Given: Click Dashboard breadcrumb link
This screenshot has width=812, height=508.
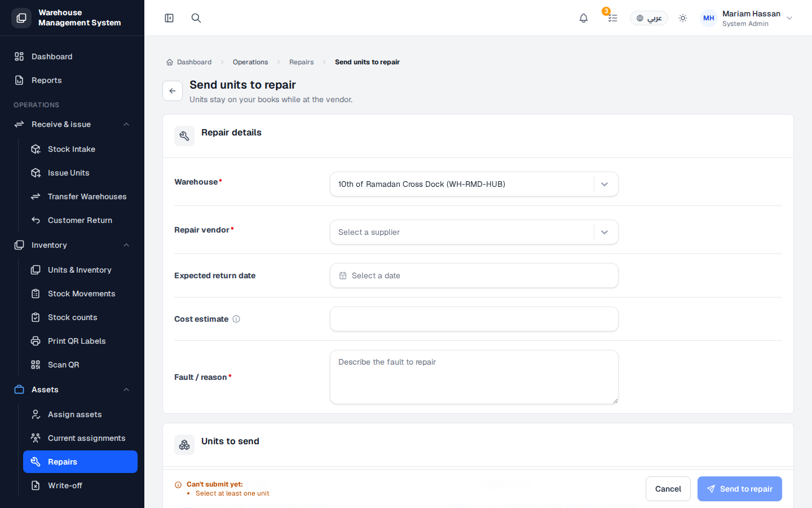Looking at the screenshot, I should [189, 62].
